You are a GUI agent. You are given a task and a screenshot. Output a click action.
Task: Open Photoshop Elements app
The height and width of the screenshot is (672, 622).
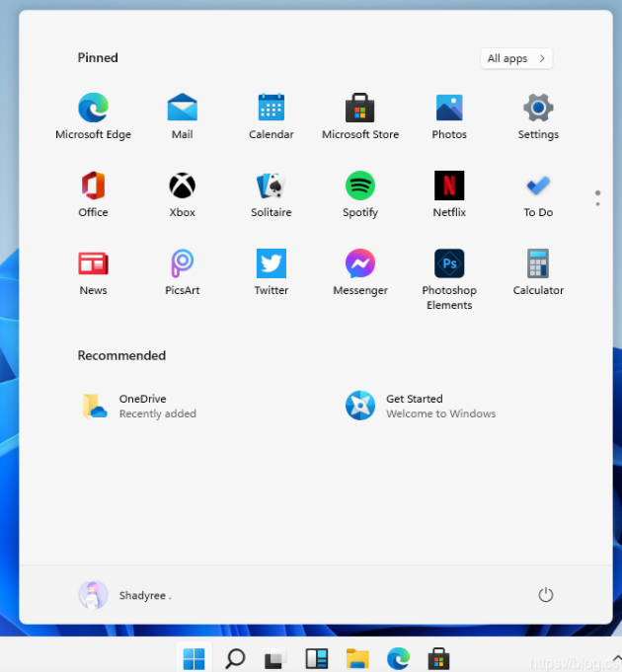[x=449, y=279]
